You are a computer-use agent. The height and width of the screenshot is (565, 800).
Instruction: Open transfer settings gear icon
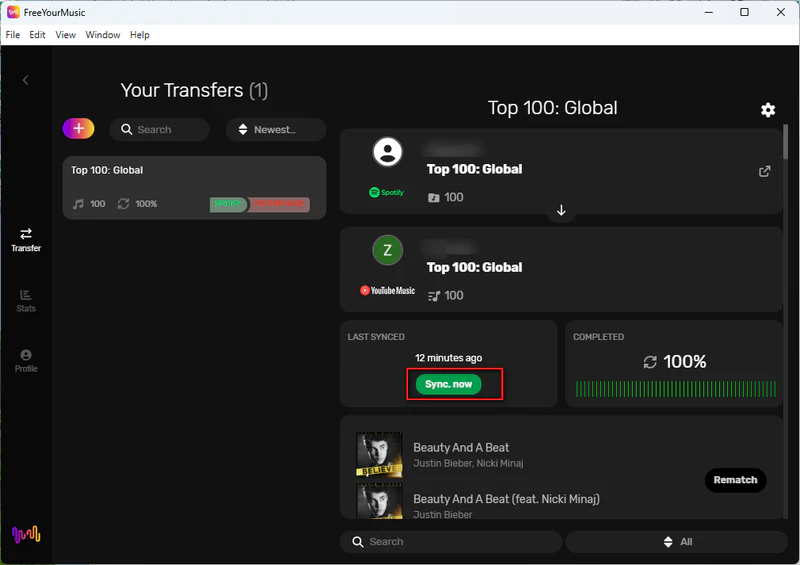(768, 110)
